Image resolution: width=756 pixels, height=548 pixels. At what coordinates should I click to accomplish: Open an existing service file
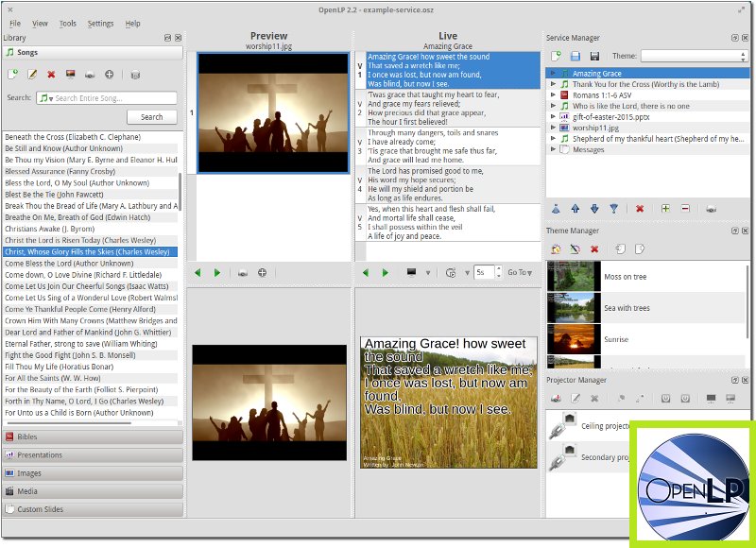point(574,56)
